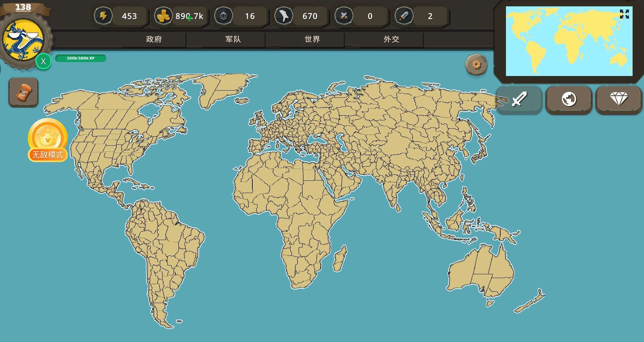Viewport: 644px width, 342px height.
Task: Open settings with the gear icon
Action: (476, 65)
